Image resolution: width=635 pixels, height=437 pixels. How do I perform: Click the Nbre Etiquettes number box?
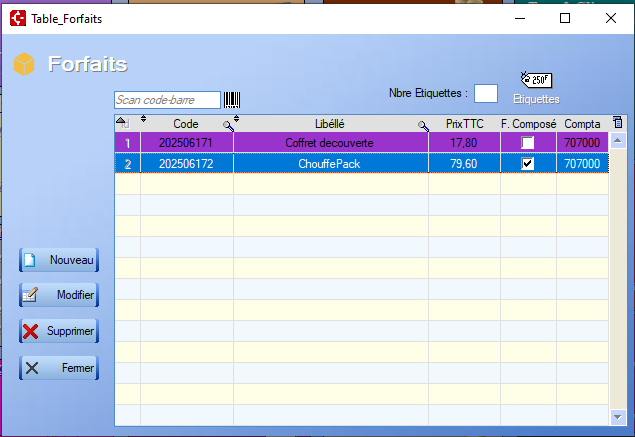tap(485, 93)
